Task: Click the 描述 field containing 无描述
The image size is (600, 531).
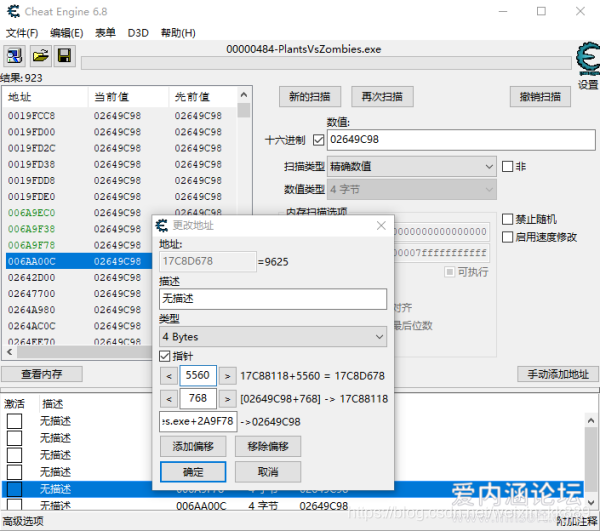Action: tap(273, 298)
